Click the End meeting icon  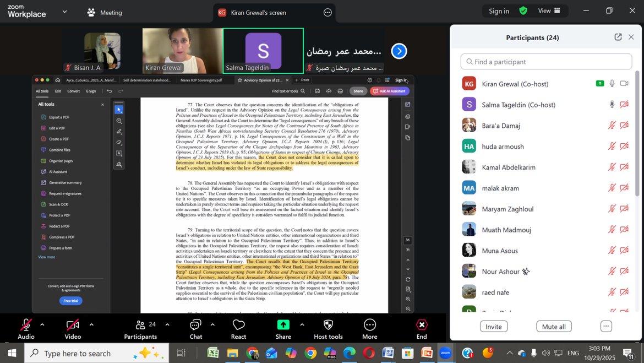pyautogui.click(x=422, y=325)
